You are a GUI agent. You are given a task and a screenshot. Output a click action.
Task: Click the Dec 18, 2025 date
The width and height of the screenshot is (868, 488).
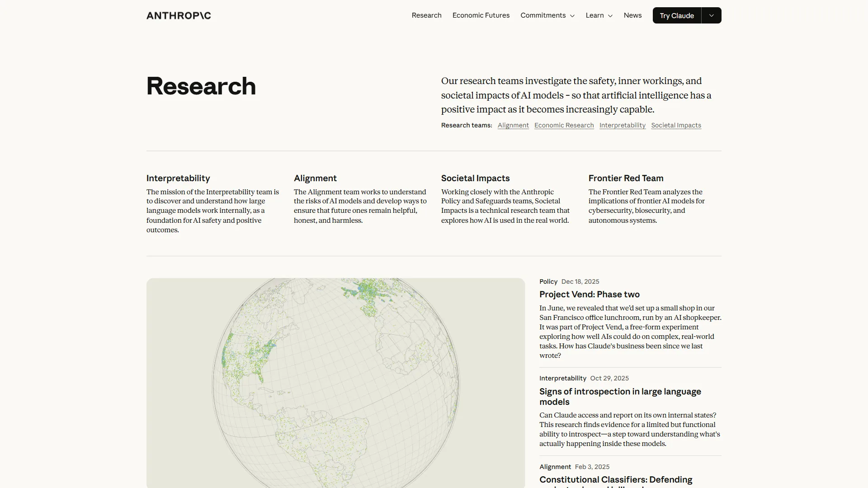(x=580, y=282)
